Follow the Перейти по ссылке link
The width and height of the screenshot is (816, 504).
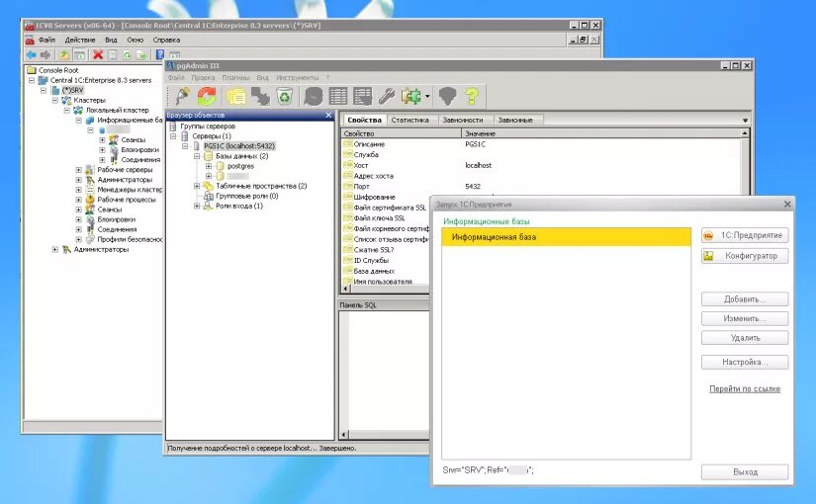click(745, 389)
